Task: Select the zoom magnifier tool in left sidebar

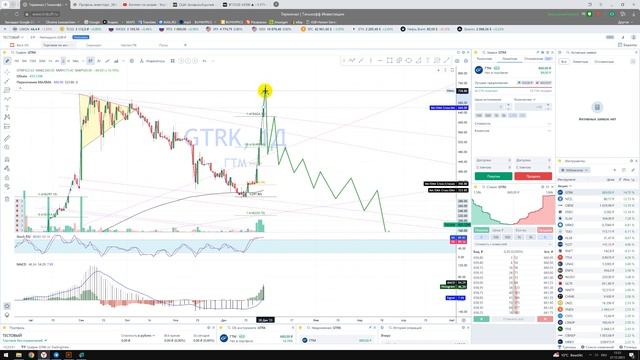Action: (7, 147)
